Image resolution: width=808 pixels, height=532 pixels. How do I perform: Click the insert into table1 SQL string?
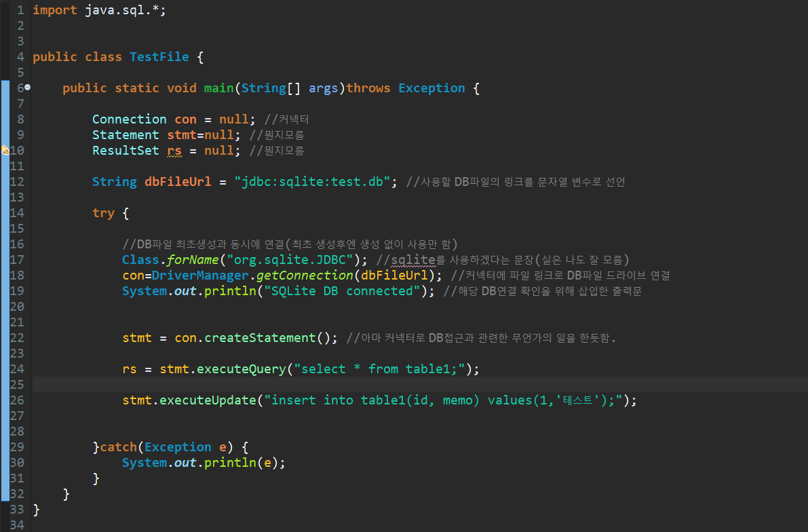[443, 400]
